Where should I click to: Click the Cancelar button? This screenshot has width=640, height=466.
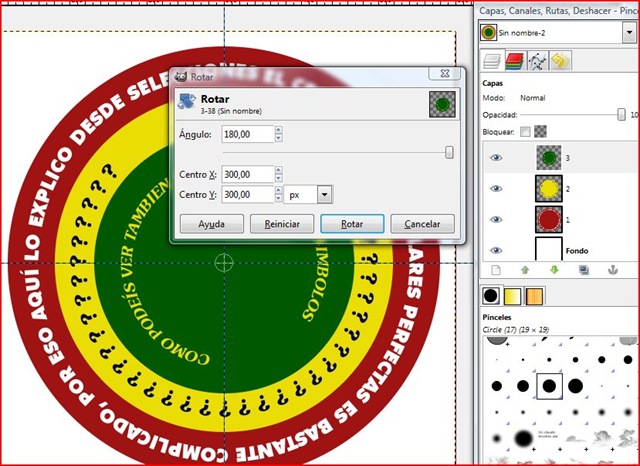pos(422,224)
